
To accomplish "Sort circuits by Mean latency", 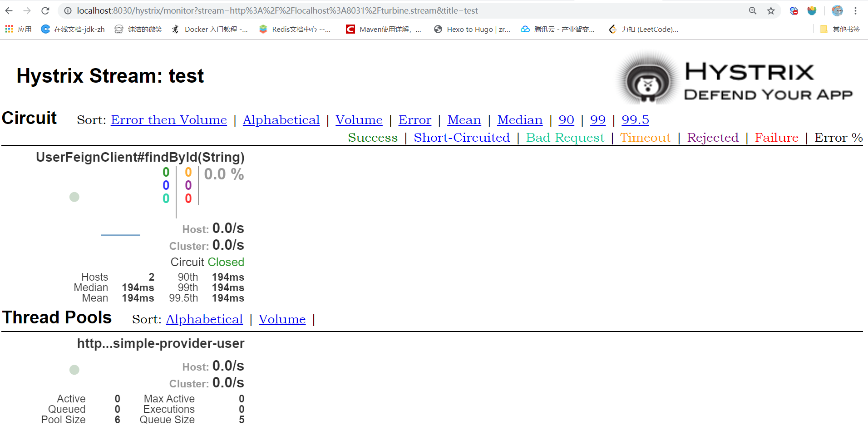I will (x=464, y=120).
